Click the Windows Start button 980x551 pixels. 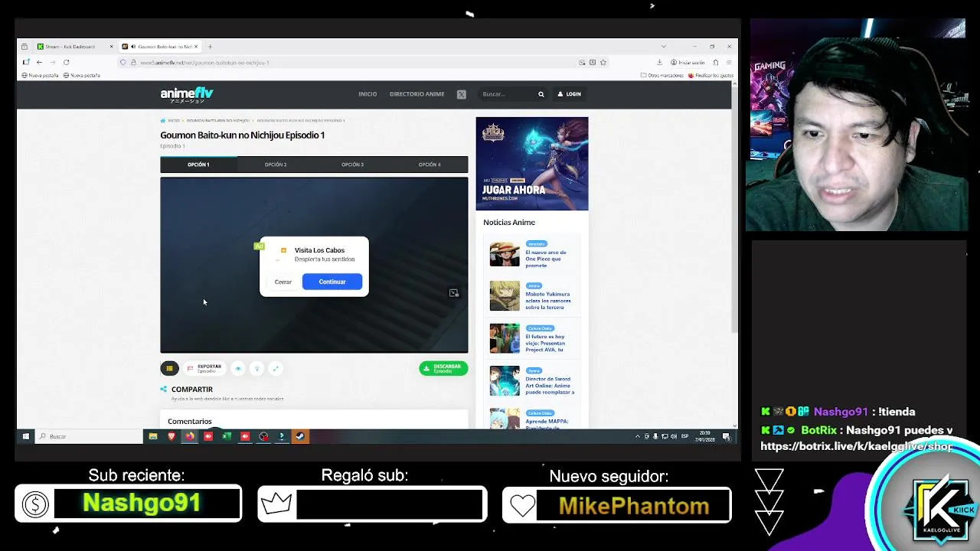point(25,436)
